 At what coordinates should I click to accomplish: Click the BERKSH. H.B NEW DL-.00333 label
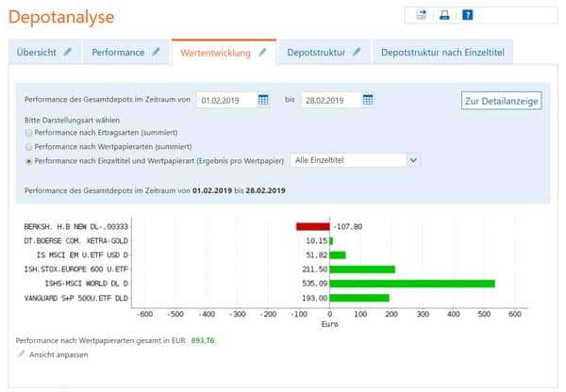76,226
